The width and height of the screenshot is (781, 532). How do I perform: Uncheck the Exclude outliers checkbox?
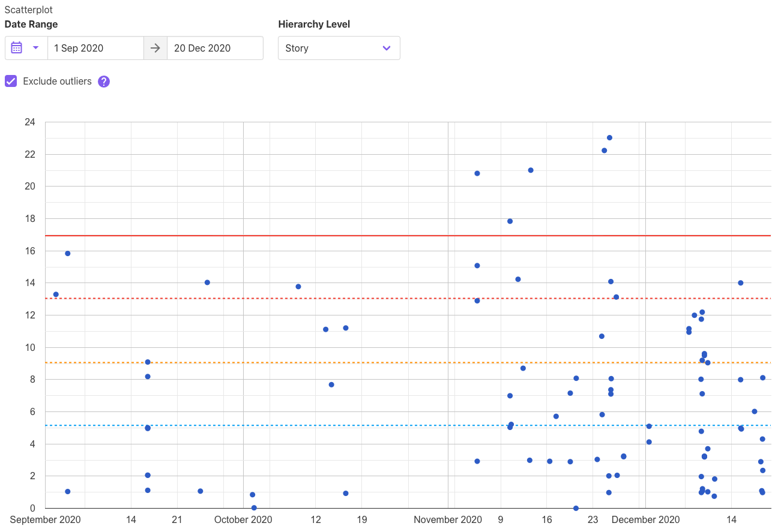[11, 81]
